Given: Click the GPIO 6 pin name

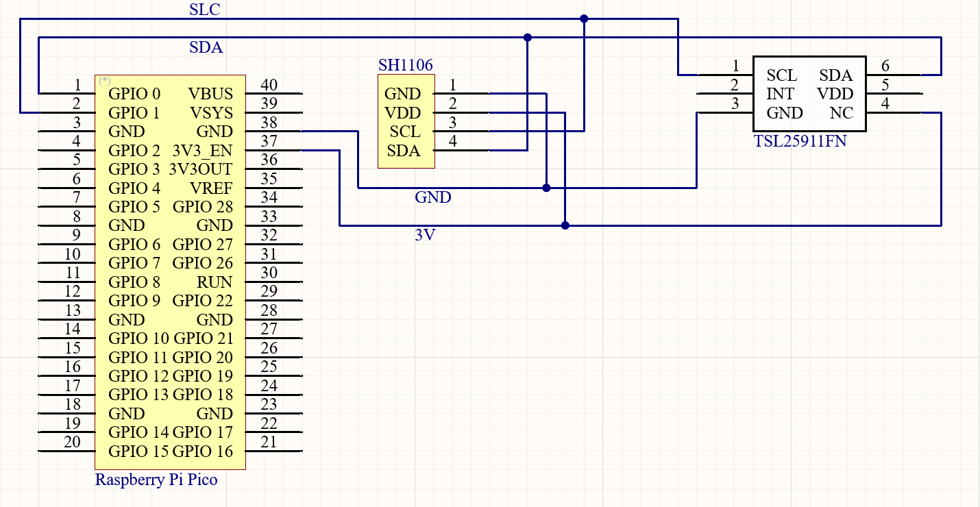Looking at the screenshot, I should click(134, 245).
